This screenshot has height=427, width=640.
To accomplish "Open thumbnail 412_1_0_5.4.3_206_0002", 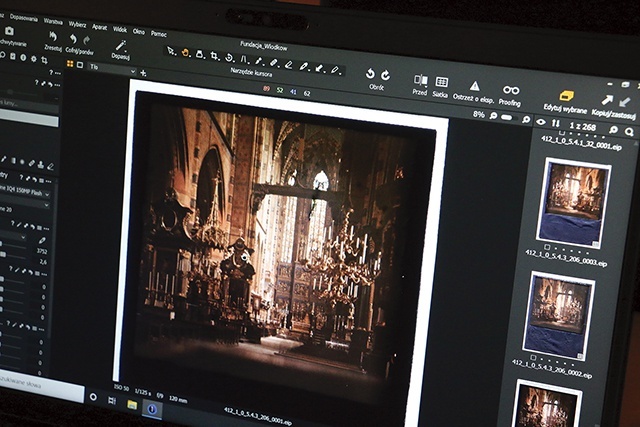I will [x=558, y=316].
